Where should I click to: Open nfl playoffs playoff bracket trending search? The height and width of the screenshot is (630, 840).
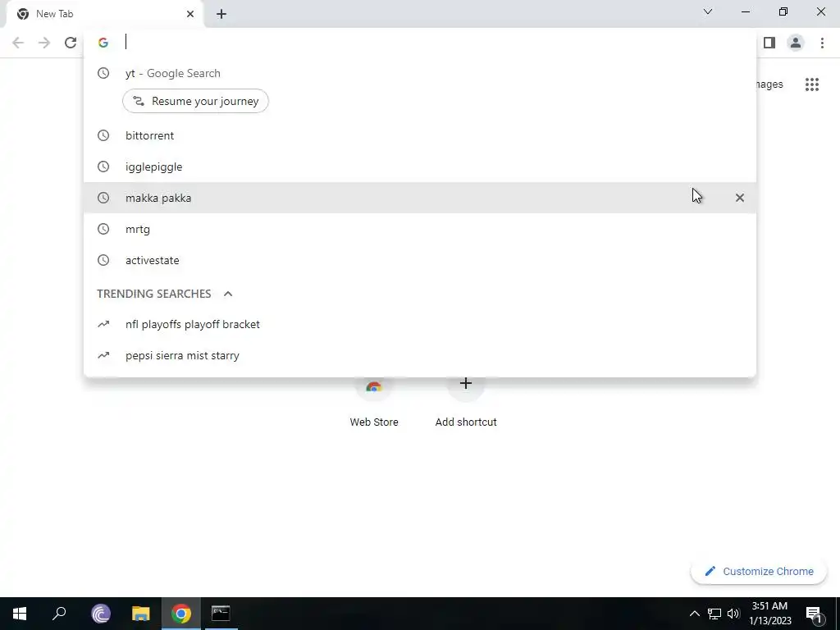420,324
